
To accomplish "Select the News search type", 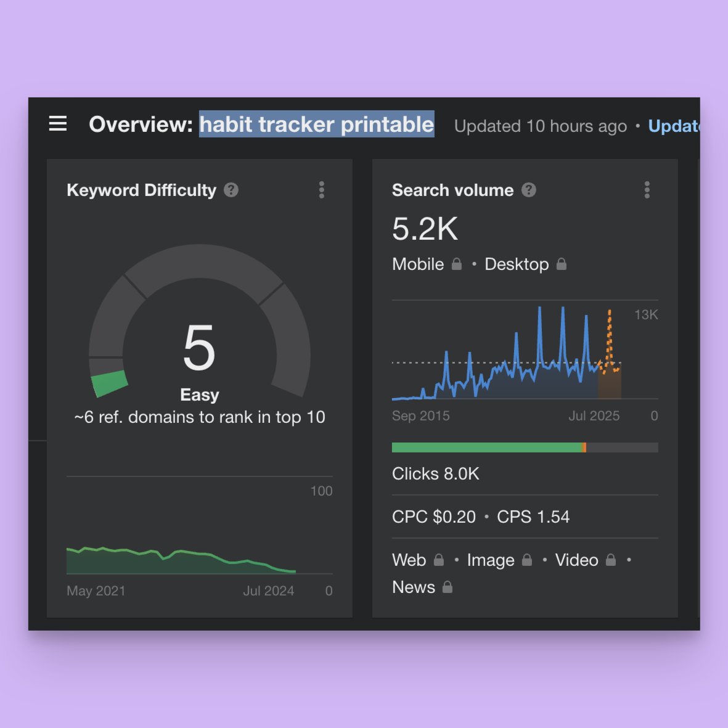I will [414, 587].
